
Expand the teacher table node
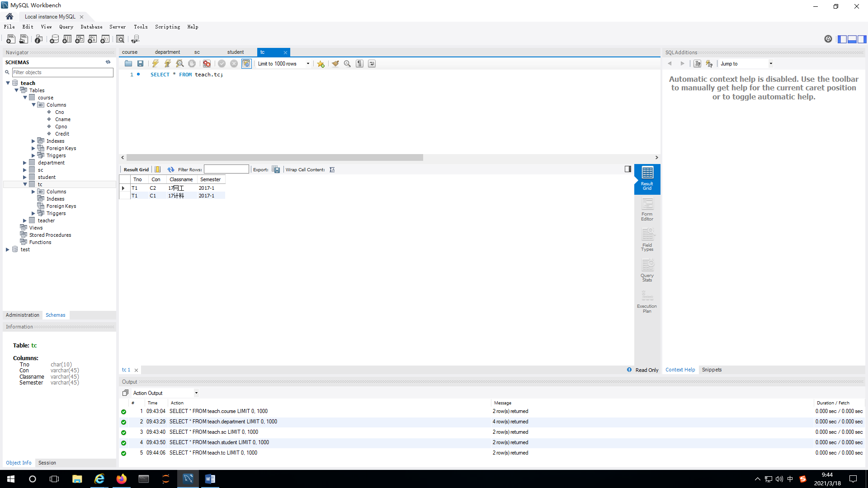click(x=25, y=220)
